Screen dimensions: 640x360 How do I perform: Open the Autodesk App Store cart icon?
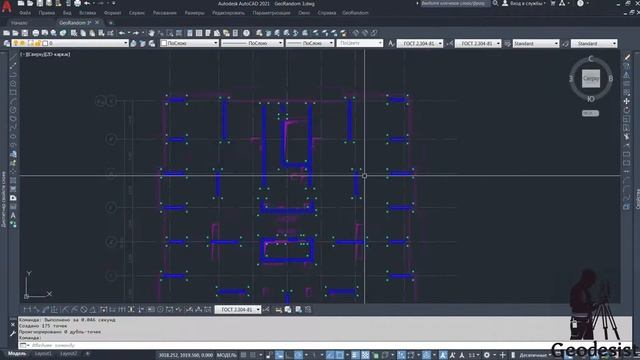tap(553, 3)
